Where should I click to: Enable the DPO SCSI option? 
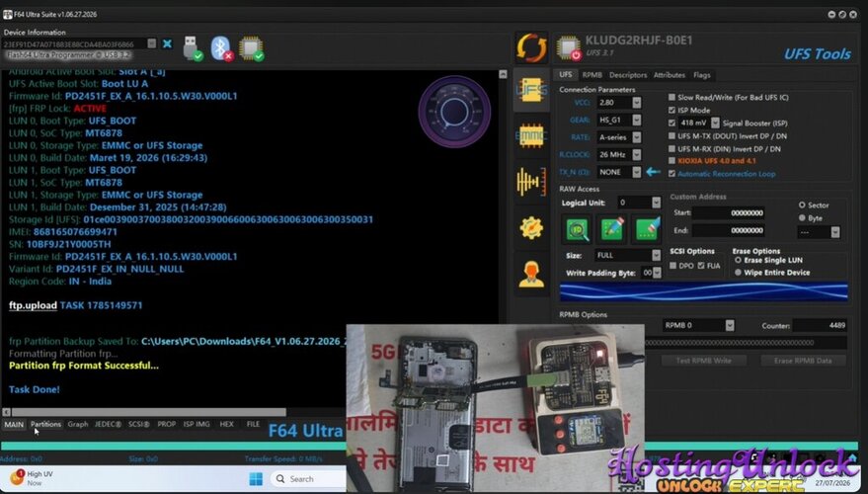[x=673, y=266]
